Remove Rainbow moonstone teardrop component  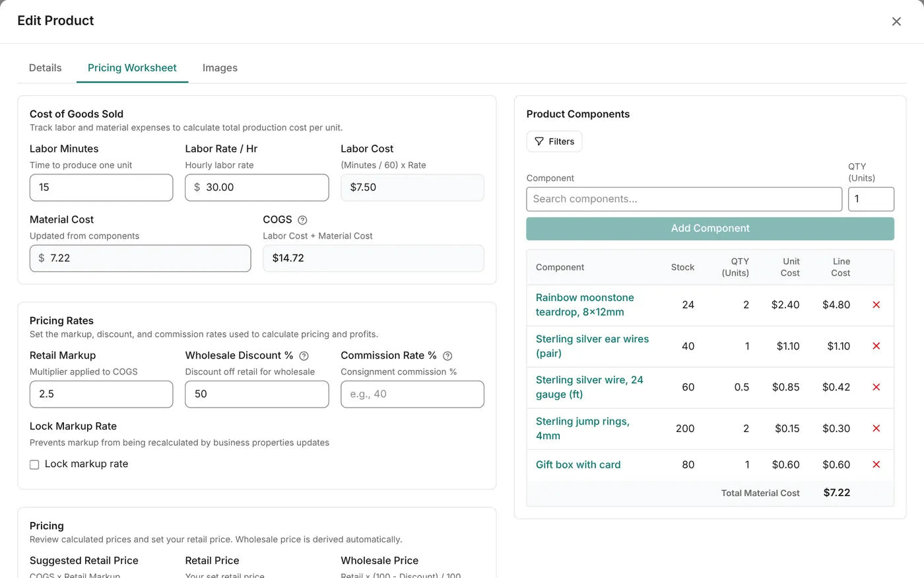coord(876,305)
